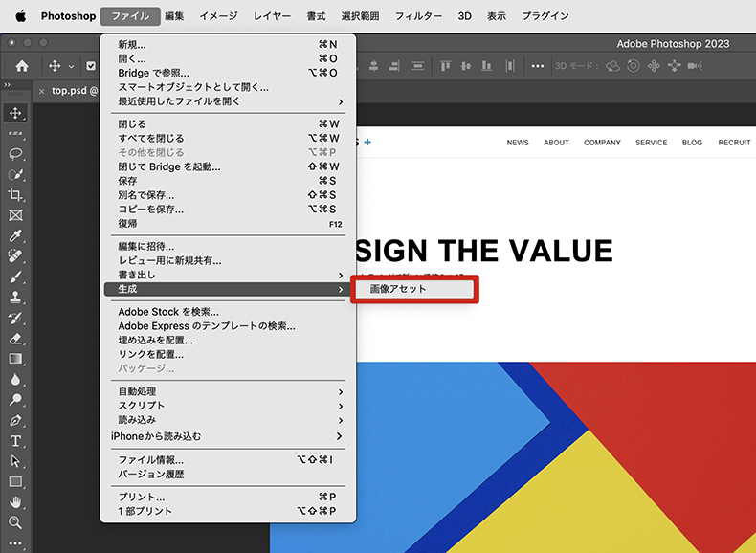This screenshot has height=553, width=756.
Task: Click the Home icon in options bar
Action: 22,66
